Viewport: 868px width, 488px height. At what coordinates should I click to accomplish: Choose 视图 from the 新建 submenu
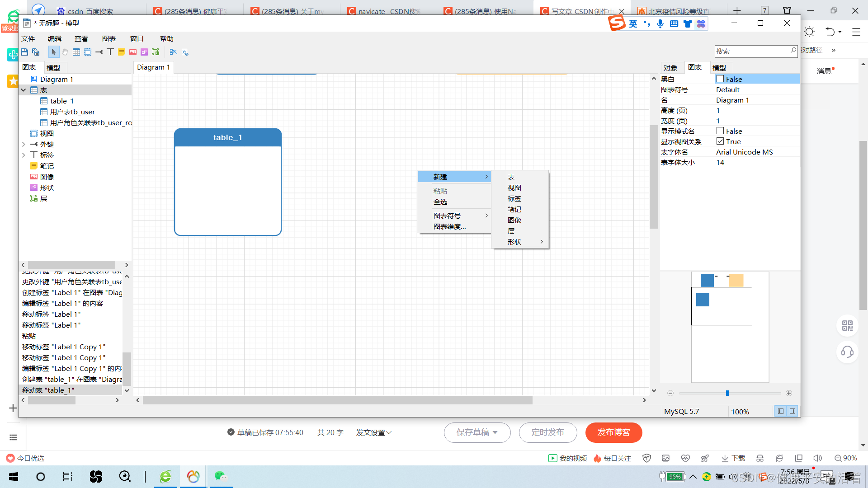pos(514,188)
